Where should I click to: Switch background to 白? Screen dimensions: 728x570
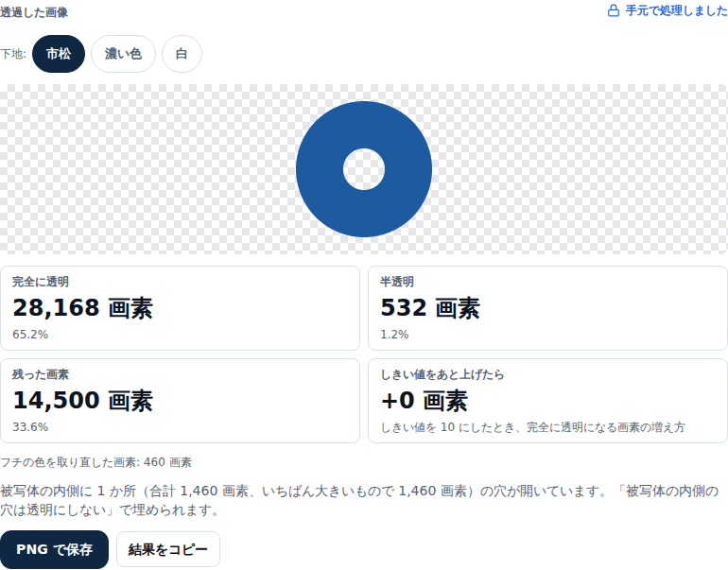coord(182,54)
